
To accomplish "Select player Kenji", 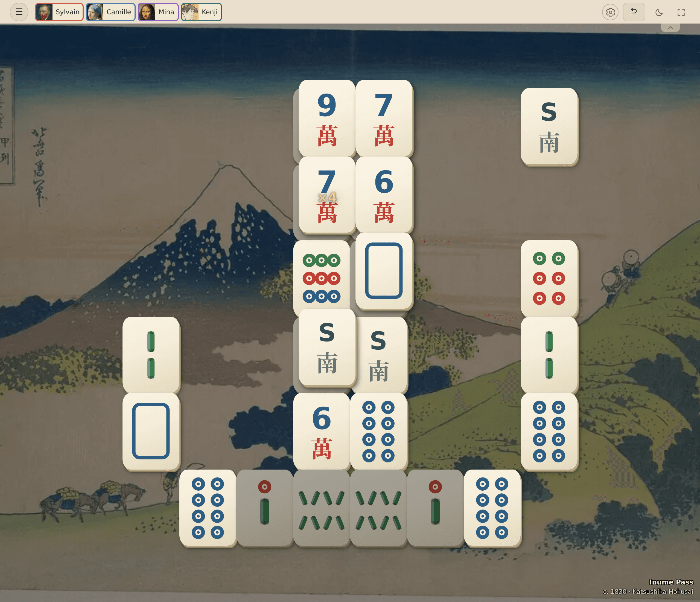I will pyautogui.click(x=201, y=12).
